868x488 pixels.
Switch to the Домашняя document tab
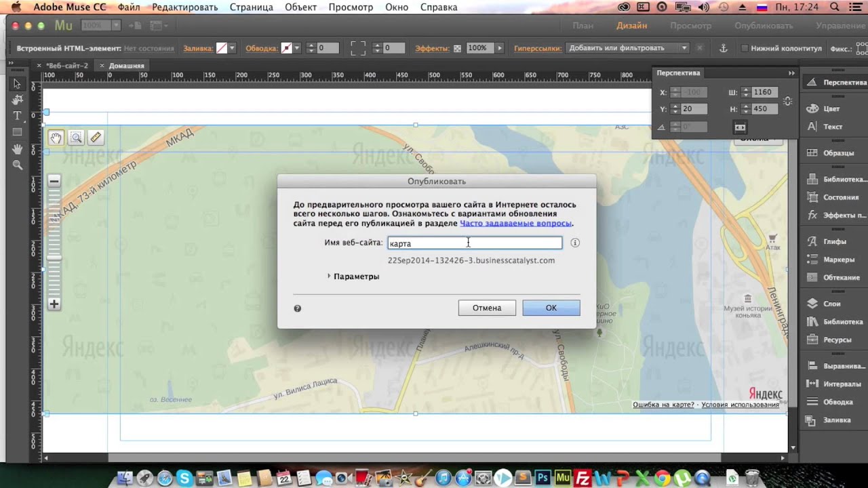coord(126,66)
